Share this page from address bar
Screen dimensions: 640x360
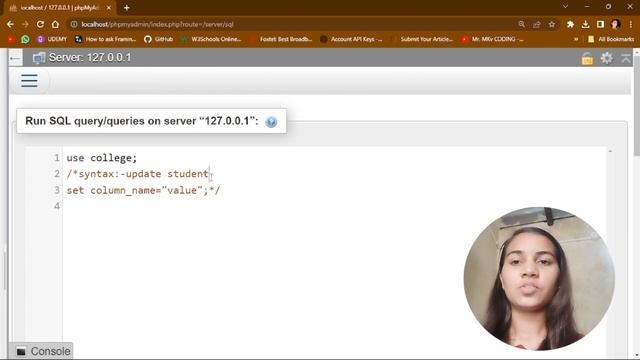tap(537, 24)
